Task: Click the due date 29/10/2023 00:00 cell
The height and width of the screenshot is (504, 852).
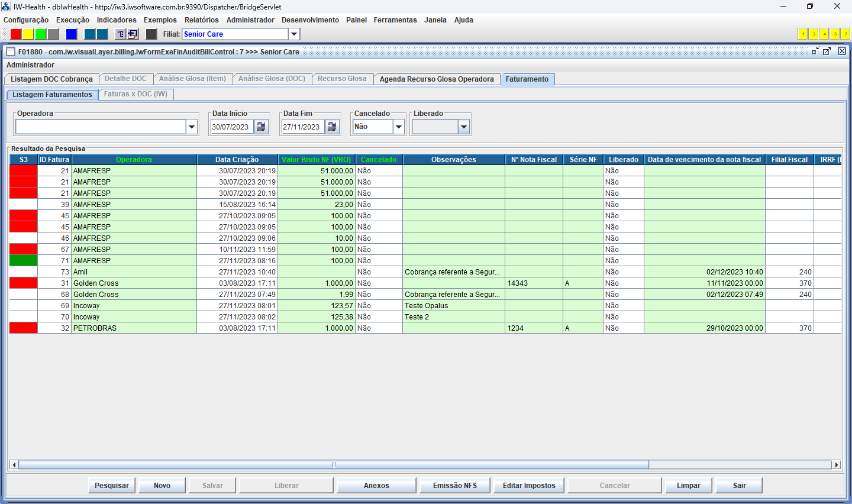Action: coord(705,328)
